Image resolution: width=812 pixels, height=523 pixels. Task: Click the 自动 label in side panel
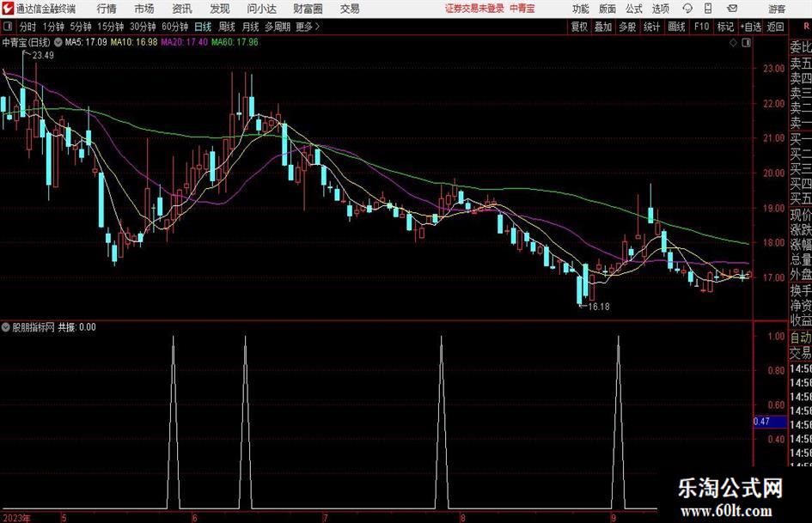801,338
